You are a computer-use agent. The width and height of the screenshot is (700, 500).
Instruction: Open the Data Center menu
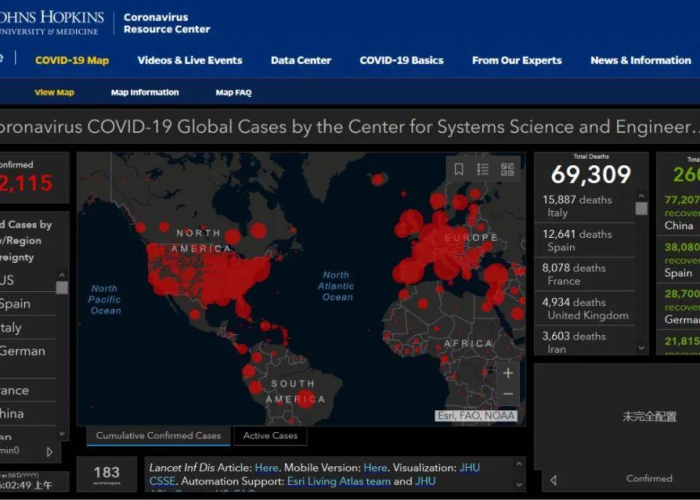coord(301,60)
